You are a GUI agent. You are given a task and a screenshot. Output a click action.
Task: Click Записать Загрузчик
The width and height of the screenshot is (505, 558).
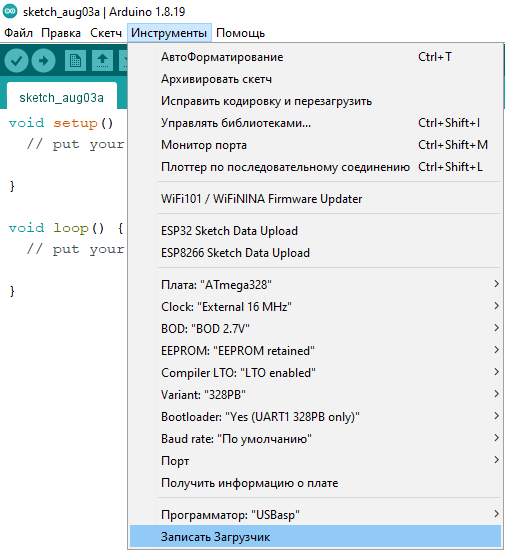[315, 537]
